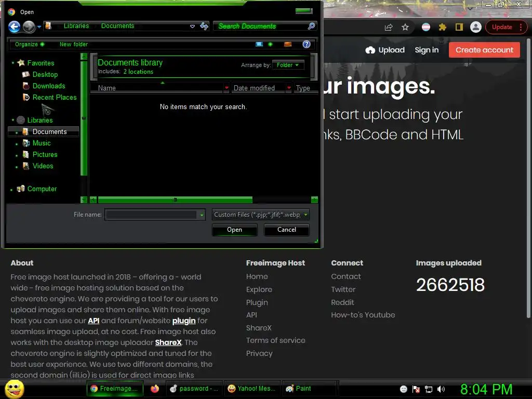The height and width of the screenshot is (399, 532).
Task: Open the Chrome profile avatar
Action: (x=476, y=27)
